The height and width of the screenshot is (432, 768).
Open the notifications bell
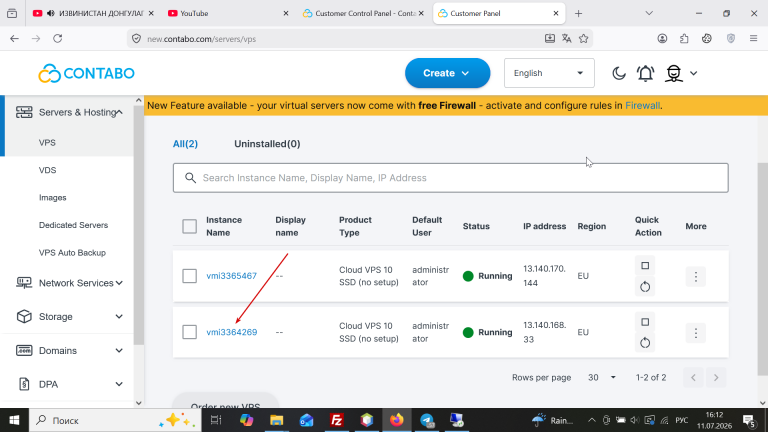(x=646, y=73)
